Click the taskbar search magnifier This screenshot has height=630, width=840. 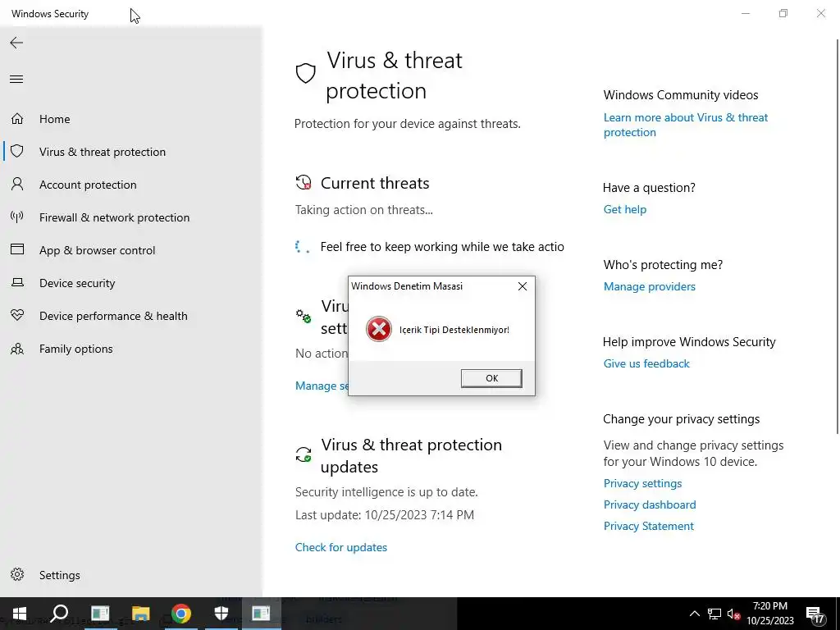click(x=59, y=614)
